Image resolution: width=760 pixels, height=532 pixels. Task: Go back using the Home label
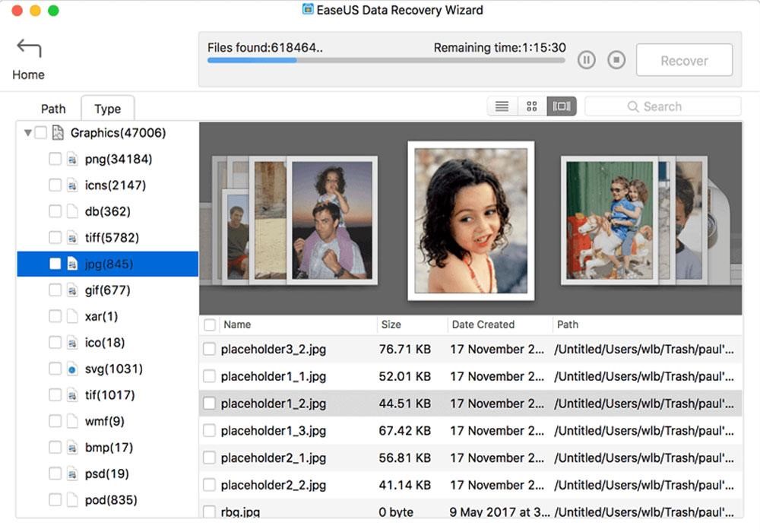pos(29,74)
